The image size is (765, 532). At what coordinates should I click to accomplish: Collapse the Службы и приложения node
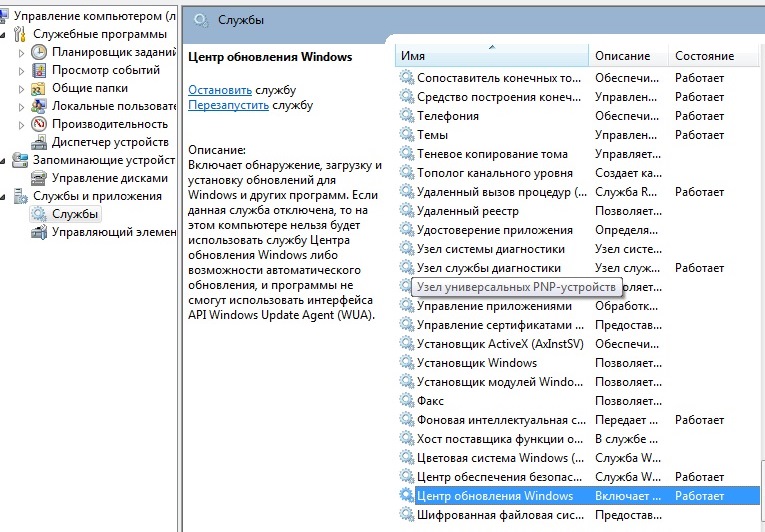[x=6, y=196]
